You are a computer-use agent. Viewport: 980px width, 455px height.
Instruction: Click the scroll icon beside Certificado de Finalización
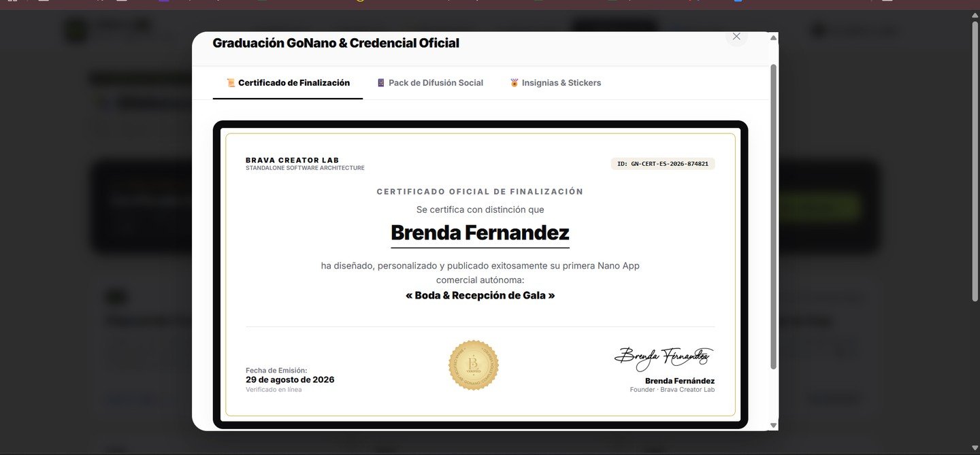click(x=231, y=83)
